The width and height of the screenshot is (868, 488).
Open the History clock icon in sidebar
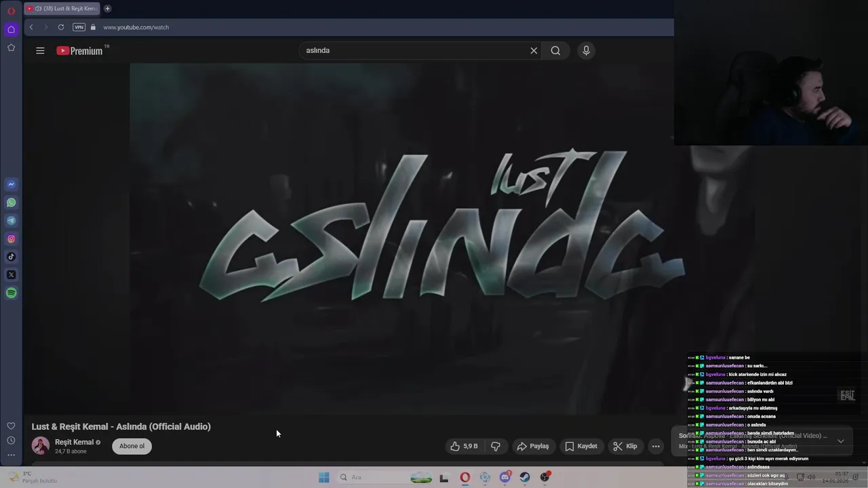[x=11, y=441]
